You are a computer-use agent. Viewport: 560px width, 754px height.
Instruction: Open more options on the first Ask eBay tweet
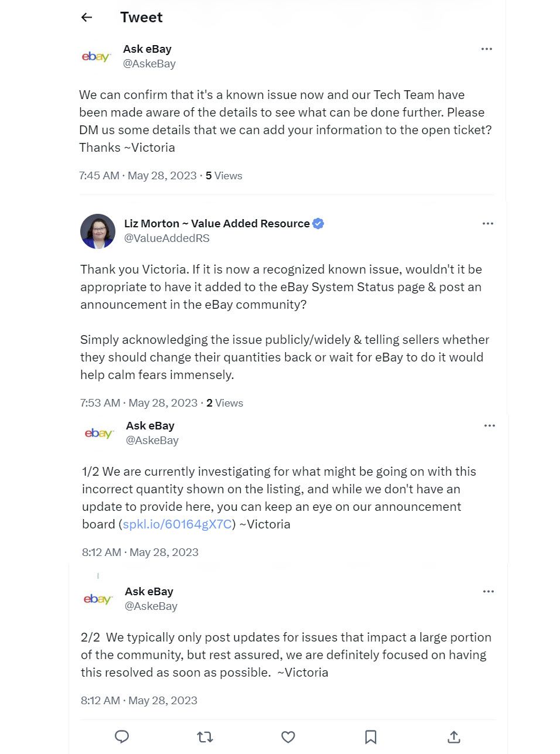pos(487,49)
